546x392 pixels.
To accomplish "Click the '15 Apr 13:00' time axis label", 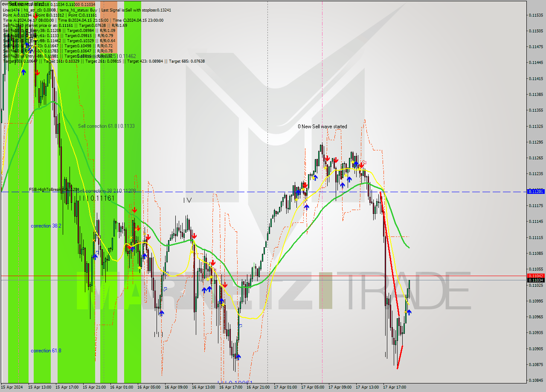I will pyautogui.click(x=40, y=387).
